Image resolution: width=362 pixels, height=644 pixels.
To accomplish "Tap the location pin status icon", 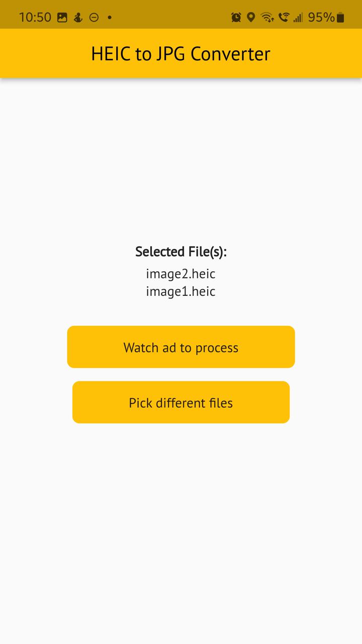I will tap(251, 18).
